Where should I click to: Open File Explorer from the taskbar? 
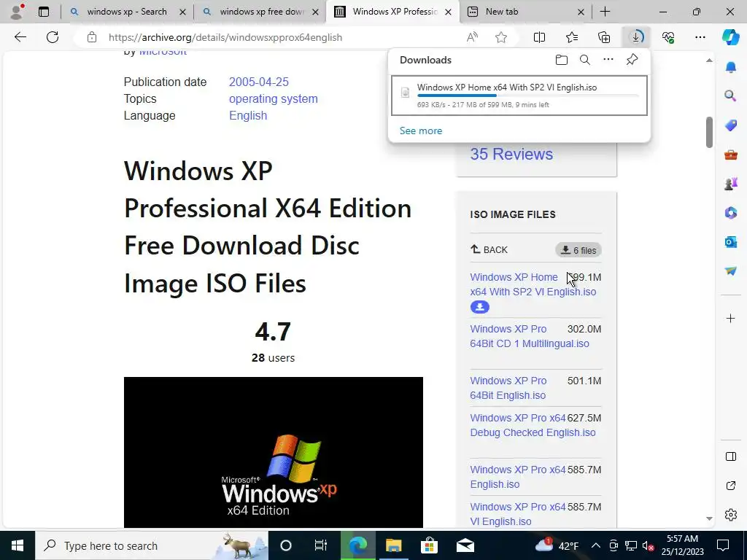pyautogui.click(x=393, y=545)
